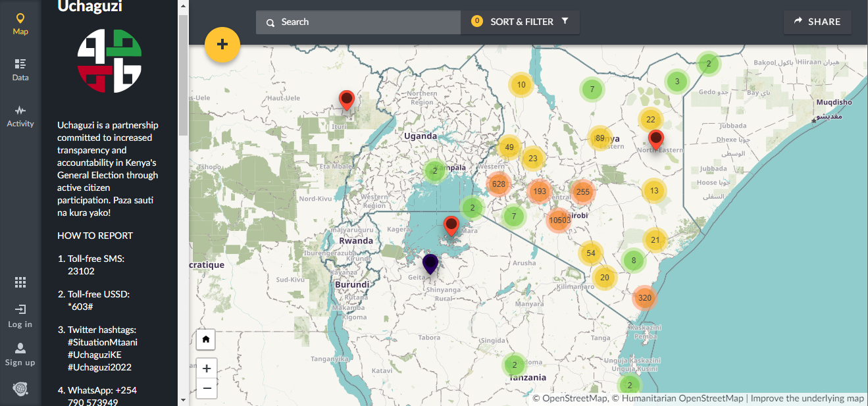Click the OpenStreetMap attribution link

pos(570,398)
